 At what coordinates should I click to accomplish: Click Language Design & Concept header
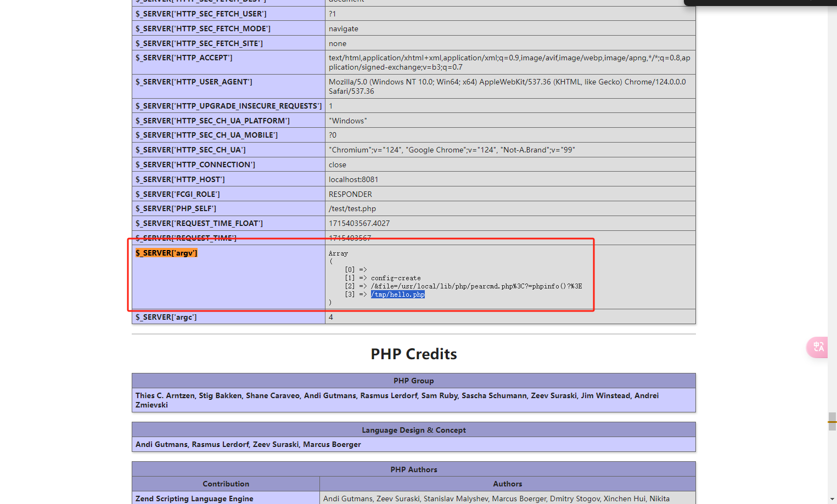414,430
